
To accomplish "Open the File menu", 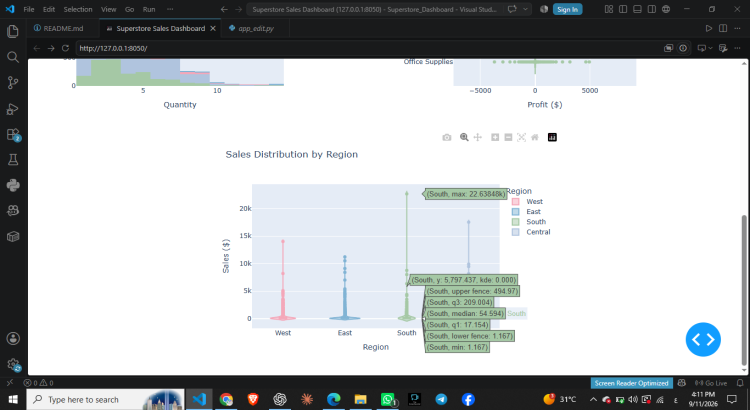I will tap(29, 9).
